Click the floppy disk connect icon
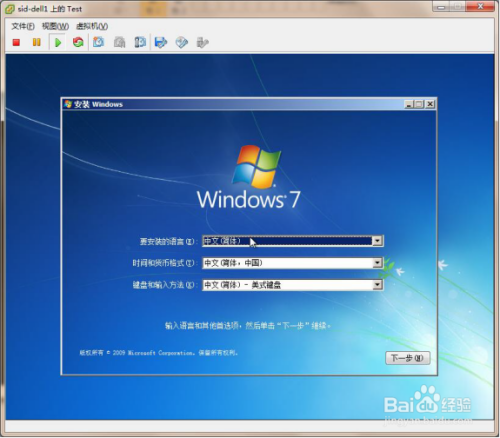 [x=161, y=42]
